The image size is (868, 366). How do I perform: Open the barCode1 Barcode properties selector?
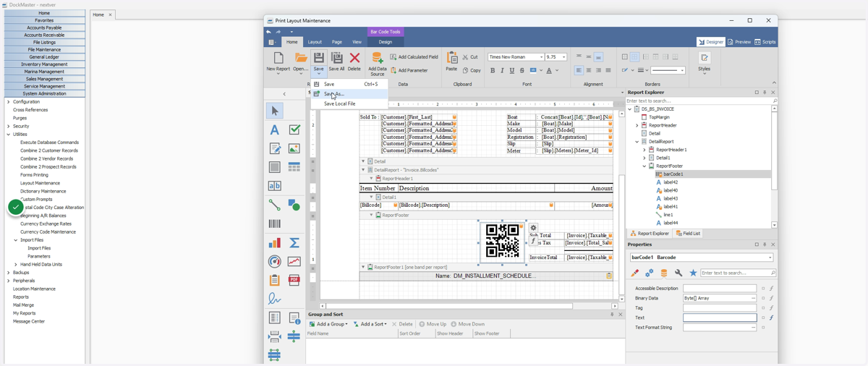[x=701, y=258]
